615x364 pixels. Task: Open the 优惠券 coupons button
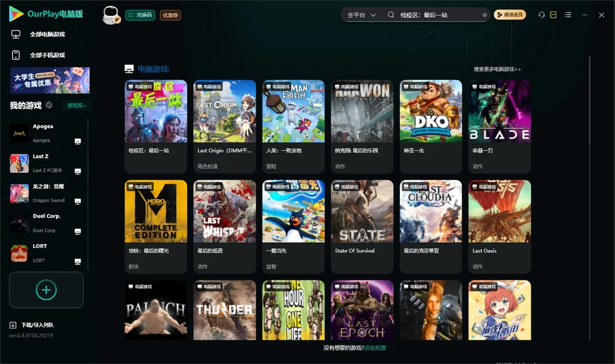click(x=170, y=15)
